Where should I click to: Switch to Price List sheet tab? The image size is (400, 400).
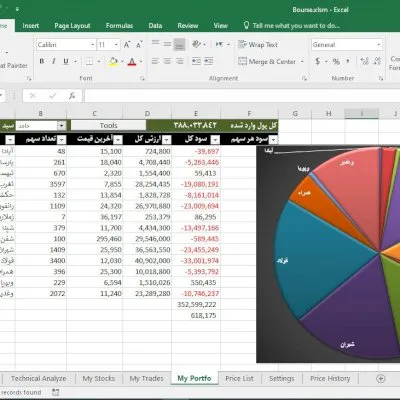(x=239, y=379)
